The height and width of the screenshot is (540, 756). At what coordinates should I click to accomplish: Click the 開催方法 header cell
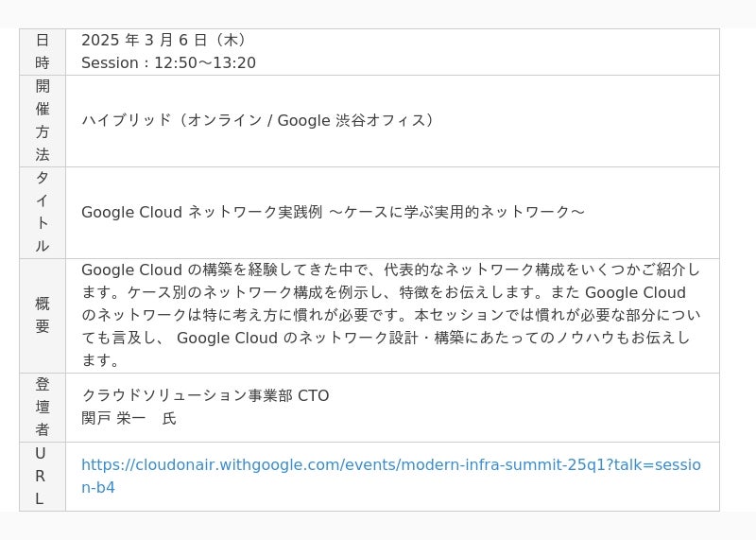[x=43, y=121]
